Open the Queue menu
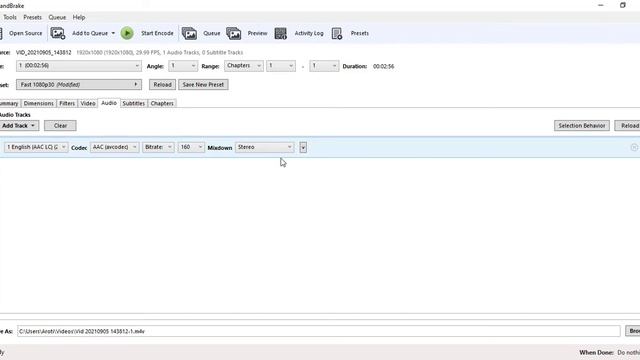The width and height of the screenshot is (640, 360). [57, 17]
